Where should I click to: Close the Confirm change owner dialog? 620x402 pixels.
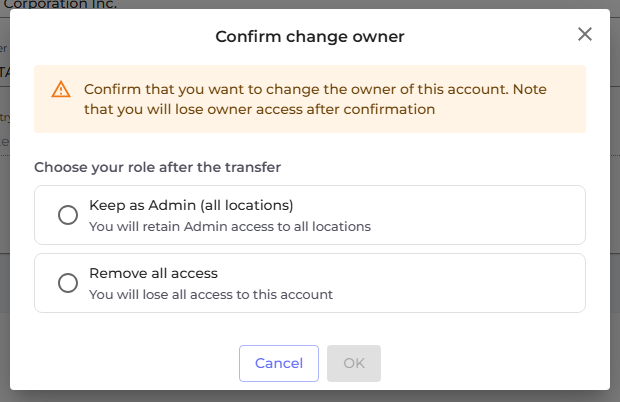coord(585,35)
